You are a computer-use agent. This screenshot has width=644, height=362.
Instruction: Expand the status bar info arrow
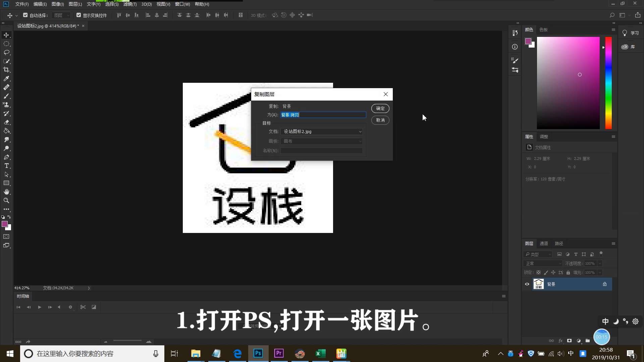point(89,288)
